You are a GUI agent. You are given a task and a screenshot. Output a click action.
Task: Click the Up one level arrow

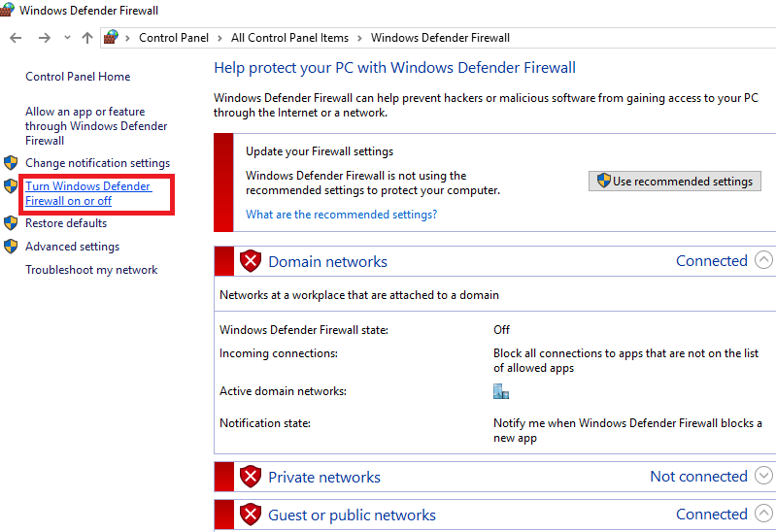click(x=87, y=38)
